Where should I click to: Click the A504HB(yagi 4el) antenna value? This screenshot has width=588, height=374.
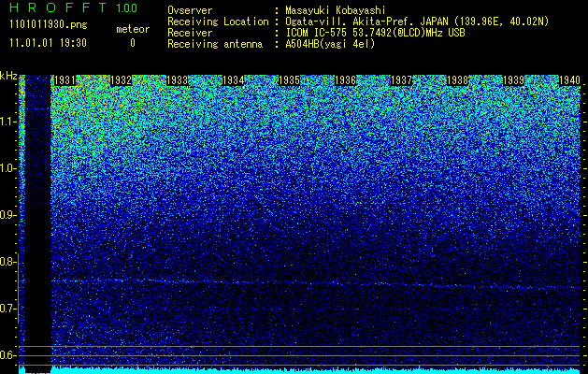click(x=330, y=44)
